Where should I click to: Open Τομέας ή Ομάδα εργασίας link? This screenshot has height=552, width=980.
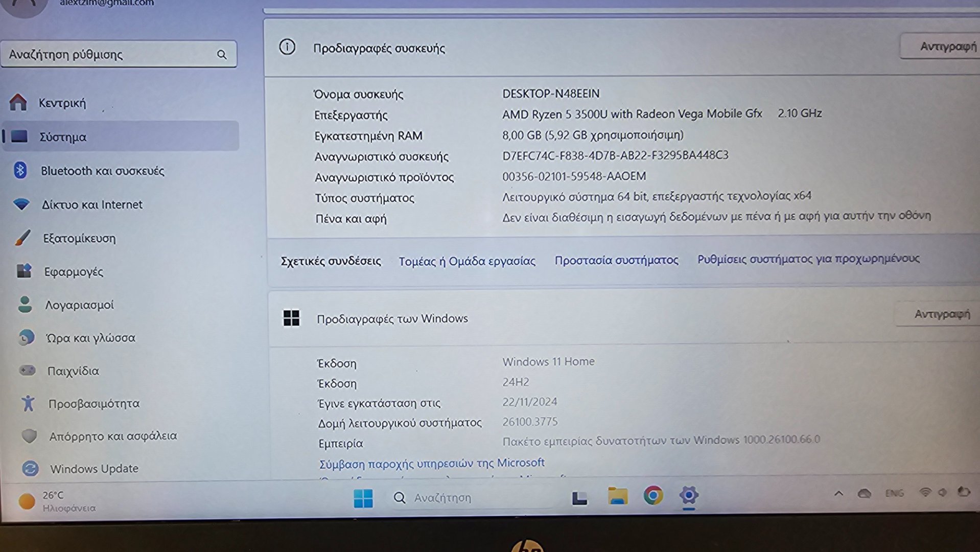(x=467, y=261)
